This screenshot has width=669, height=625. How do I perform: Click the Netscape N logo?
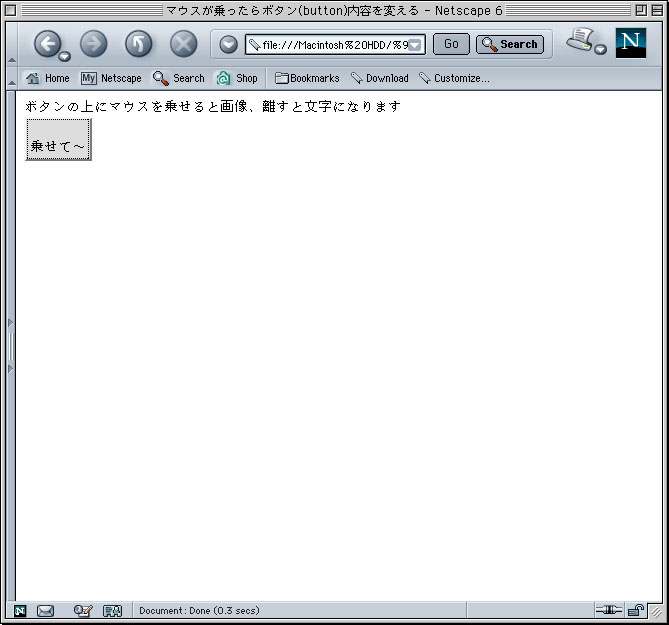tap(631, 43)
